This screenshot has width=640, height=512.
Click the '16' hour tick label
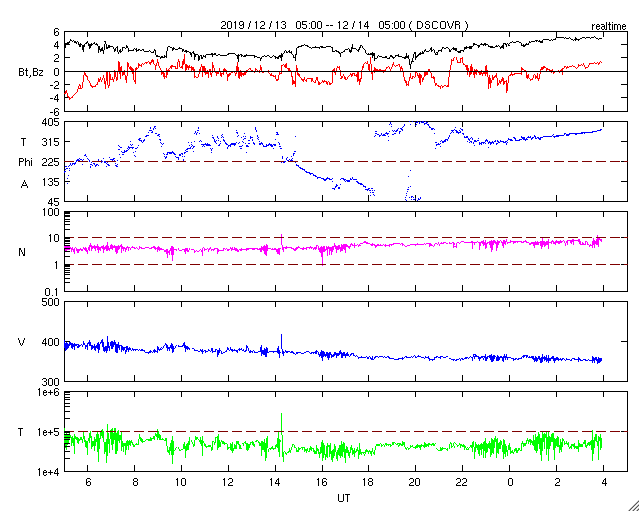[x=322, y=482]
